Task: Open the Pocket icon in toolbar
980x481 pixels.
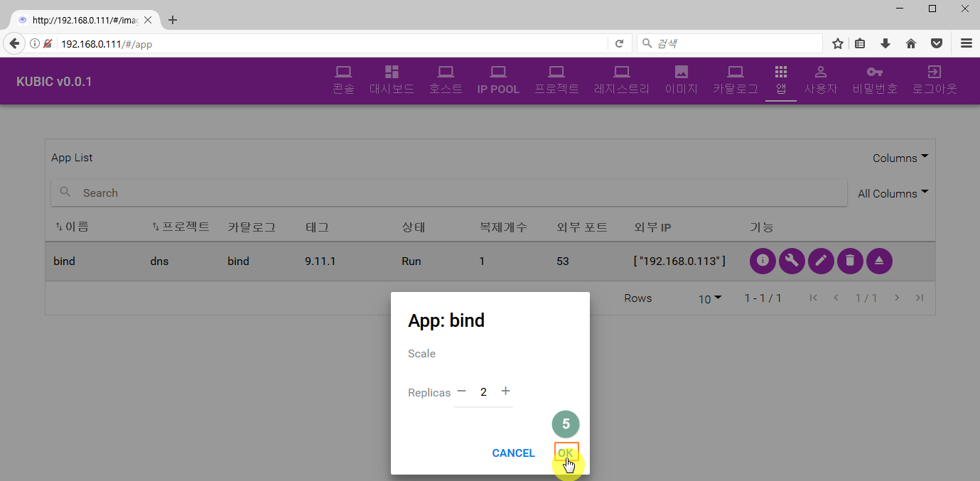Action: (x=937, y=43)
